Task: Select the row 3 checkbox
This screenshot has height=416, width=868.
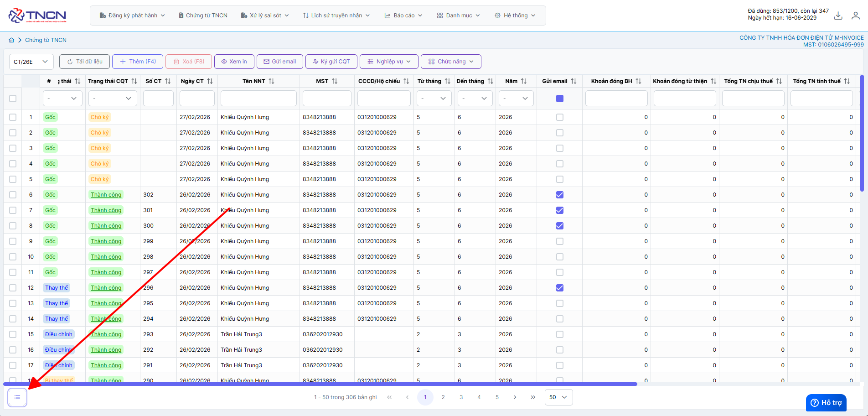Action: pyautogui.click(x=13, y=148)
